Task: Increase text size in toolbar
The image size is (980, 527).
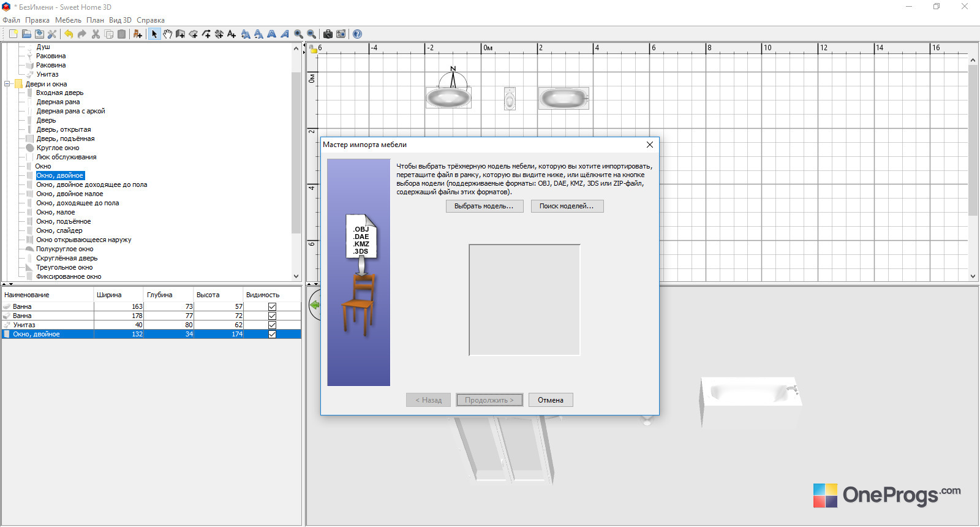Action: (246, 34)
